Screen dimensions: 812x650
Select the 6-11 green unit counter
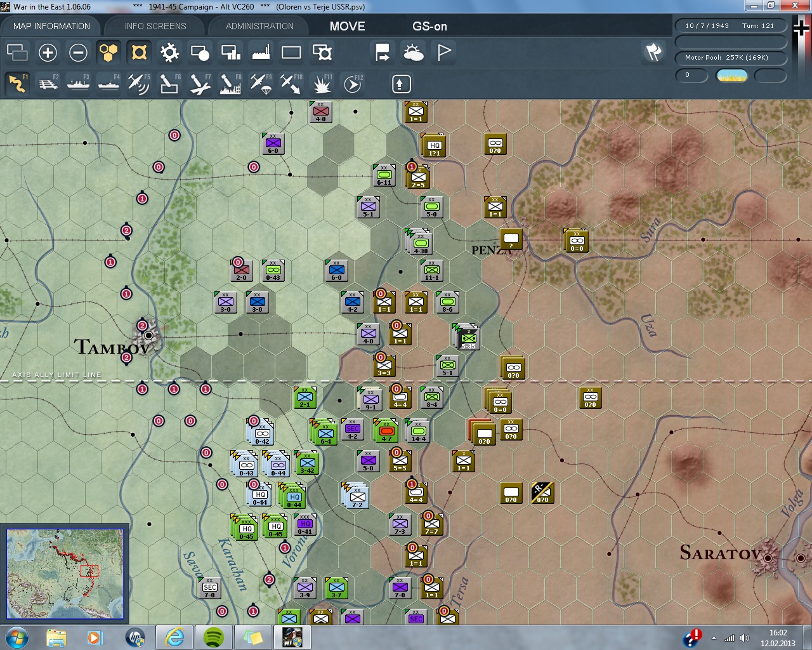384,175
